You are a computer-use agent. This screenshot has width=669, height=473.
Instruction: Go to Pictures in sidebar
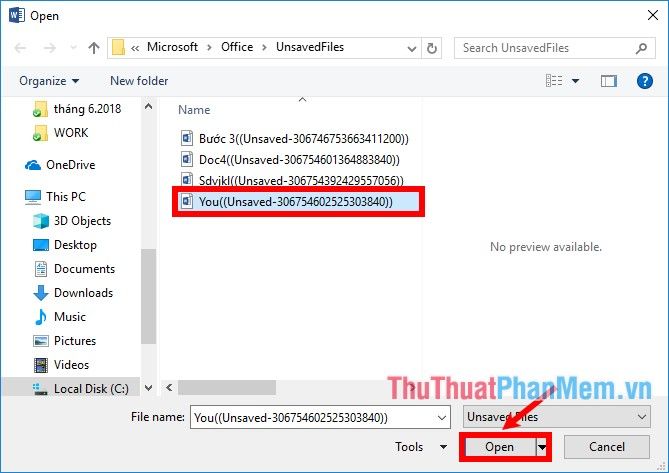(64, 341)
